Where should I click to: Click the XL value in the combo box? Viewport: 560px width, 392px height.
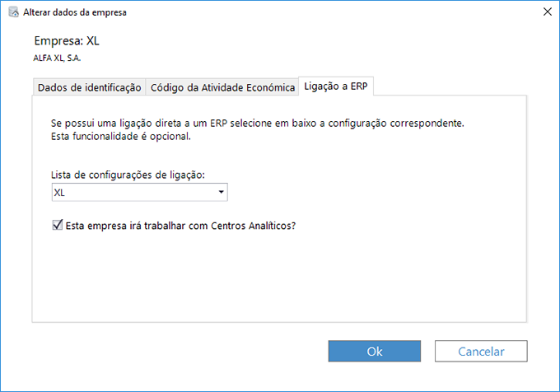(x=59, y=193)
